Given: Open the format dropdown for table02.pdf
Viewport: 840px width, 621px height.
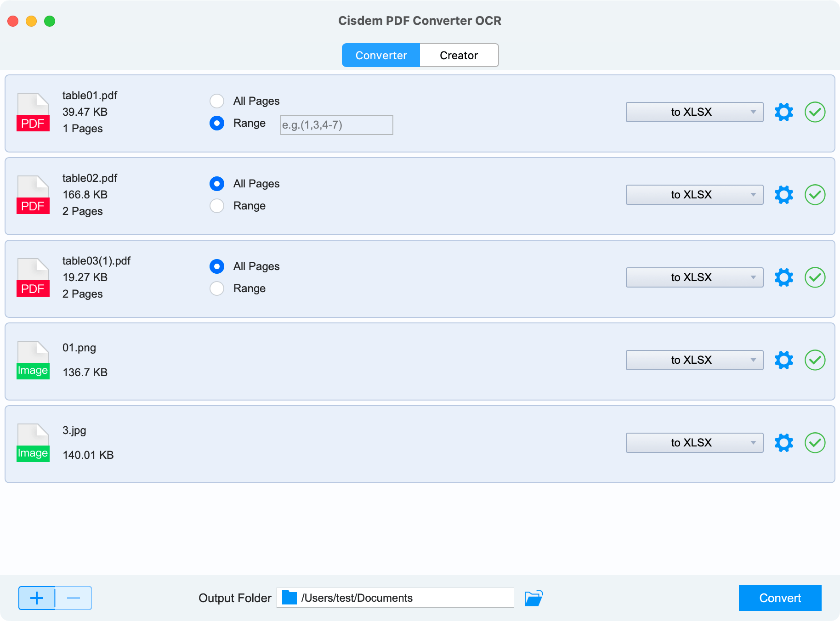Looking at the screenshot, I should tap(693, 194).
